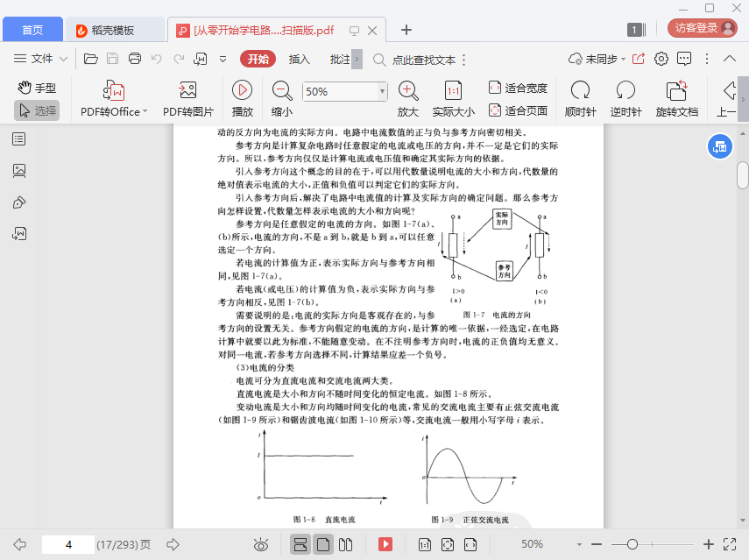The width and height of the screenshot is (749, 560).
Task: Enter fullscreen mode icon
Action: click(x=730, y=544)
